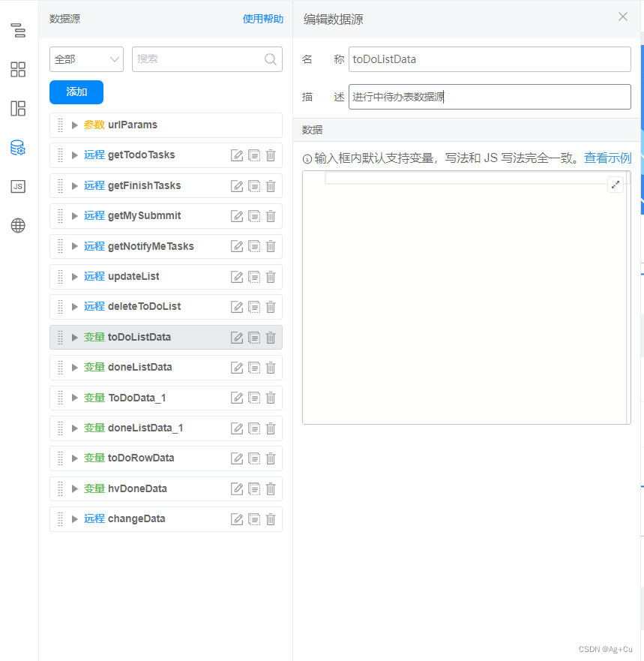Copy the toDoRowData variable
This screenshot has width=644, height=661.
254,458
